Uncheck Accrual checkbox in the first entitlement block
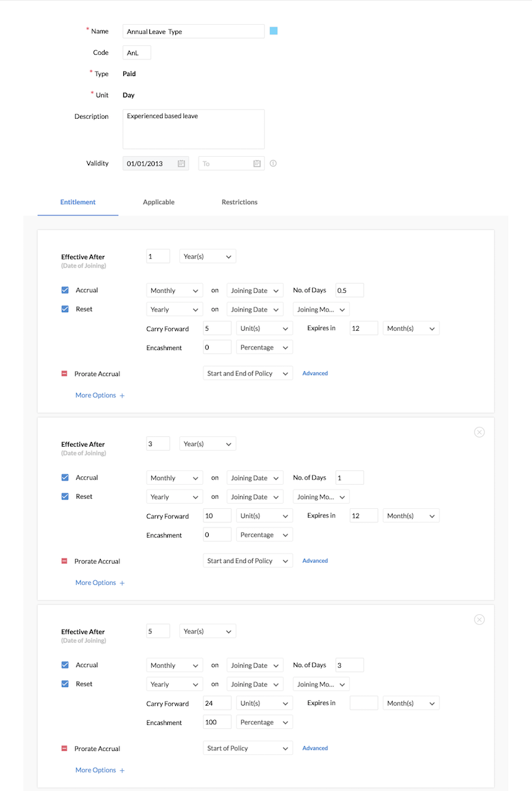 tap(65, 290)
